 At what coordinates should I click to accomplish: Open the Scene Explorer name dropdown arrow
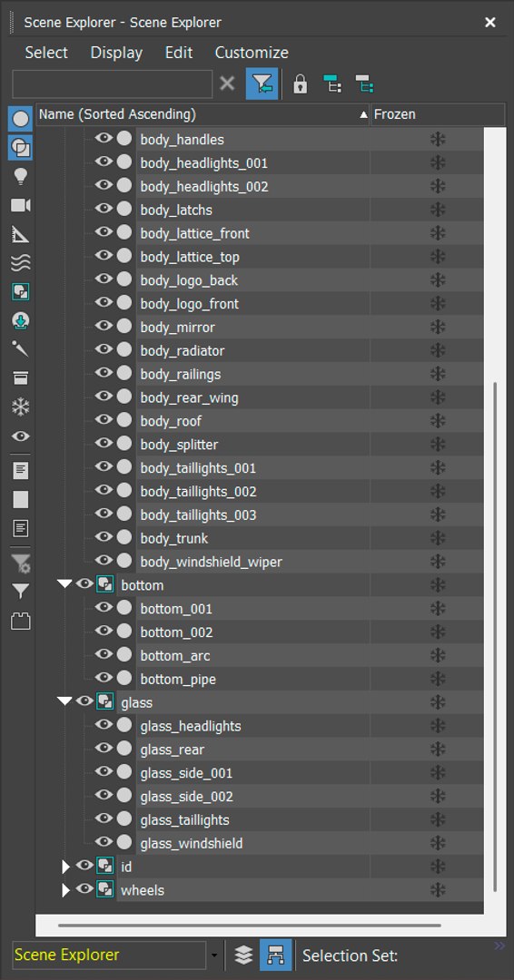point(214,955)
